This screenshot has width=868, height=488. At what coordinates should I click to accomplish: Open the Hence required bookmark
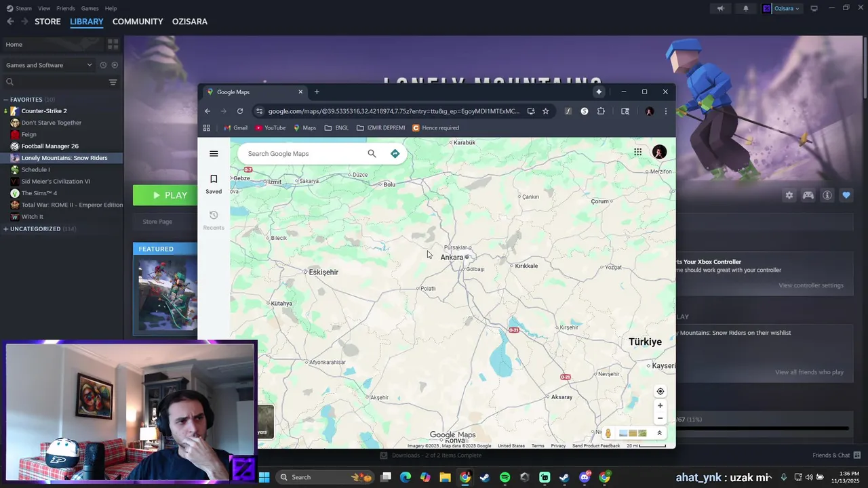[435, 127]
